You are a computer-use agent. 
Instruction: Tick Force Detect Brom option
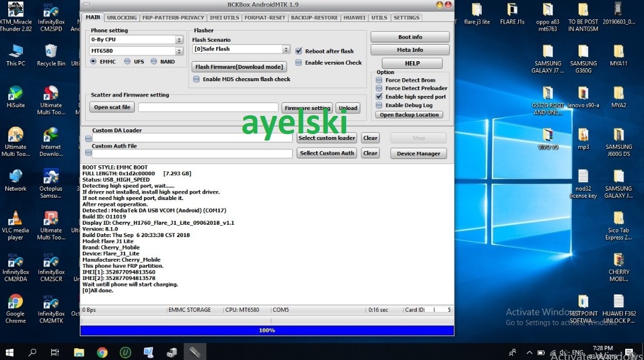click(379, 80)
